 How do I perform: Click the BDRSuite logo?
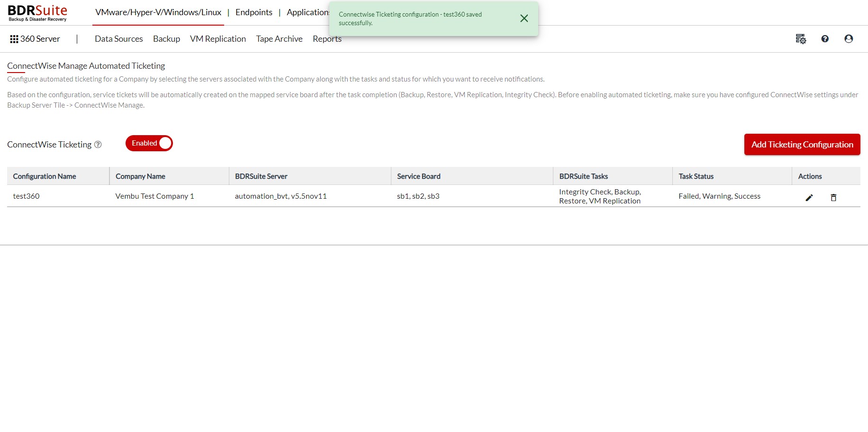(37, 13)
